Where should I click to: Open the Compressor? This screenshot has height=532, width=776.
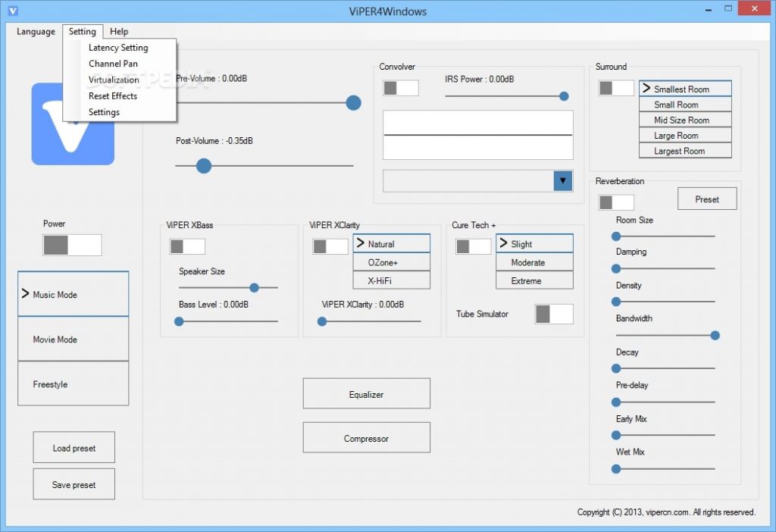[367, 437]
